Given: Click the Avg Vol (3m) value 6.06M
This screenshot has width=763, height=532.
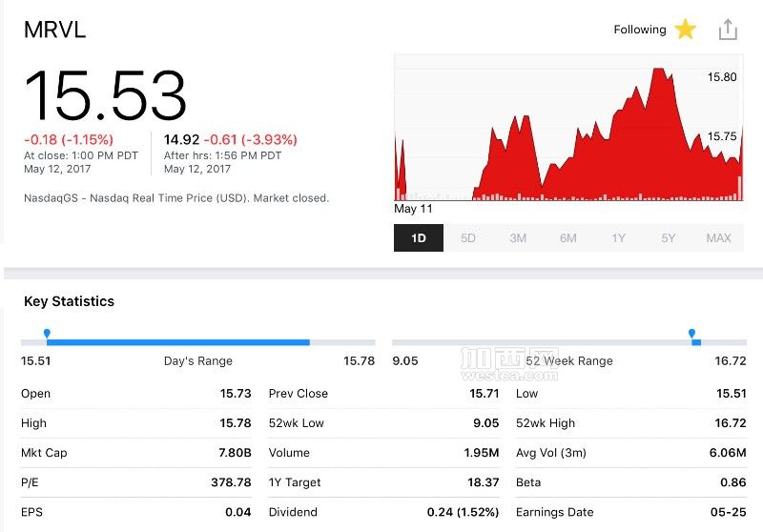Looking at the screenshot, I should tap(728, 453).
